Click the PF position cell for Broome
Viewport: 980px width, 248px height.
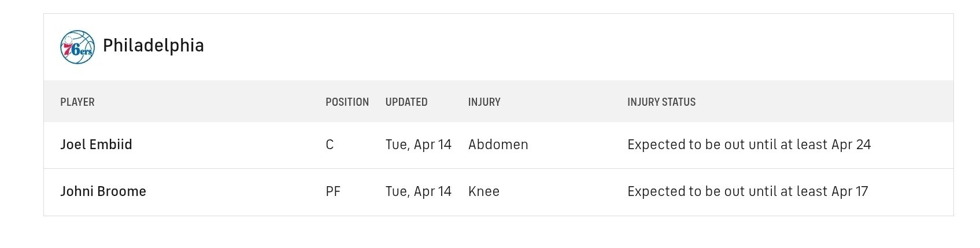click(333, 191)
